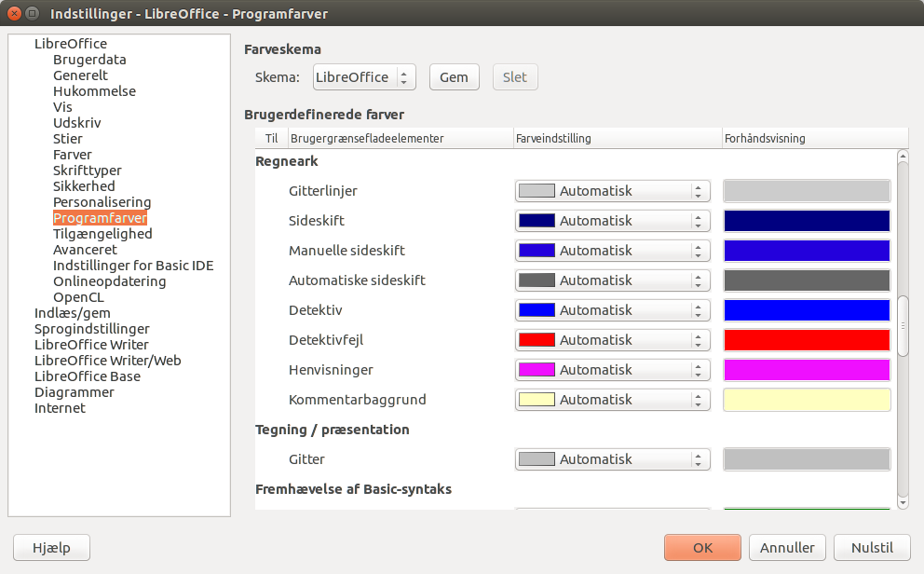Click the Forhåndsvisning column header
Viewport: 924px width, 574px height.
[x=815, y=139]
